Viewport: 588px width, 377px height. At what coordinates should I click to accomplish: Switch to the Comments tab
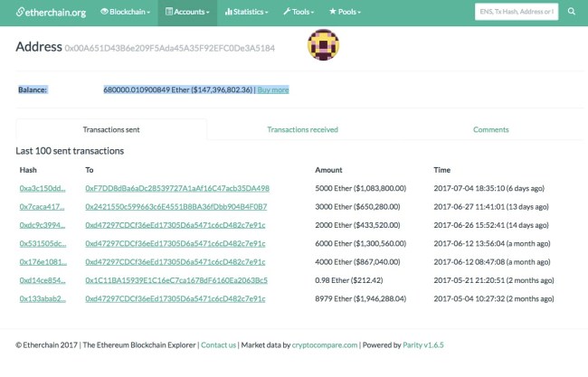coord(490,129)
